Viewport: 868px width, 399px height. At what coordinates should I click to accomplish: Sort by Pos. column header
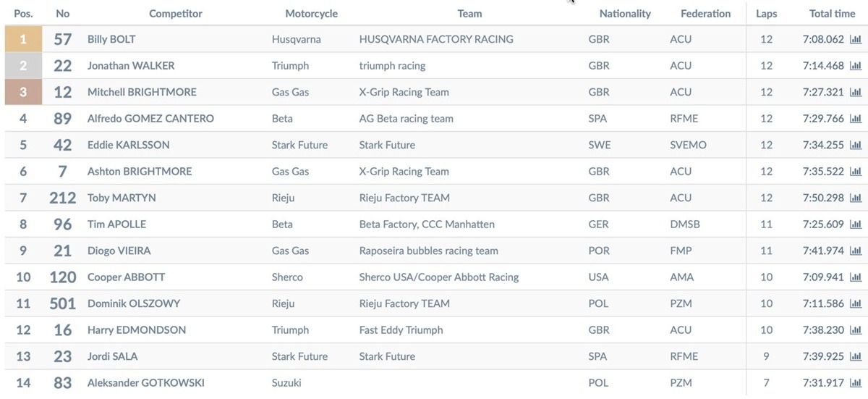pos(23,13)
